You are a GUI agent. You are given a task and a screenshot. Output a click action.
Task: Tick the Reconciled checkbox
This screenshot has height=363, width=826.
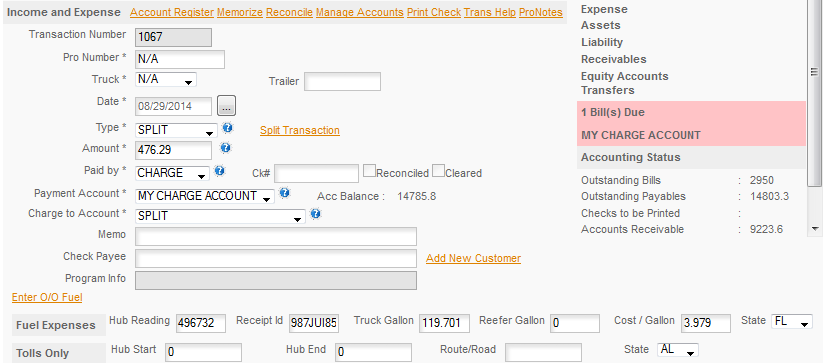click(x=369, y=171)
